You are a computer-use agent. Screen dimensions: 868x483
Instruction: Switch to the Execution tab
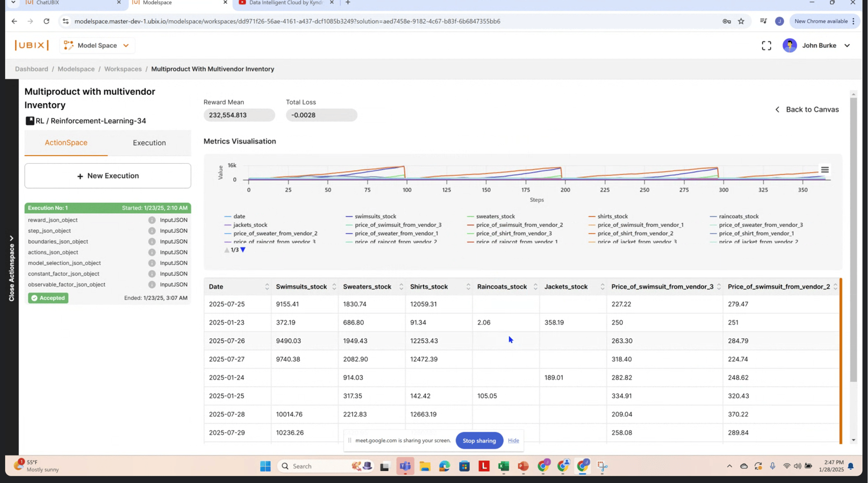pyautogui.click(x=149, y=142)
